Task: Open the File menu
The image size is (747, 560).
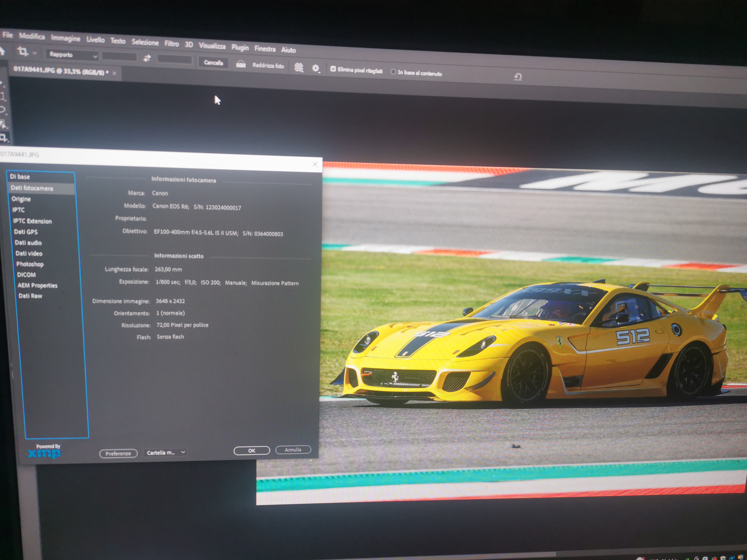Action: pos(7,35)
